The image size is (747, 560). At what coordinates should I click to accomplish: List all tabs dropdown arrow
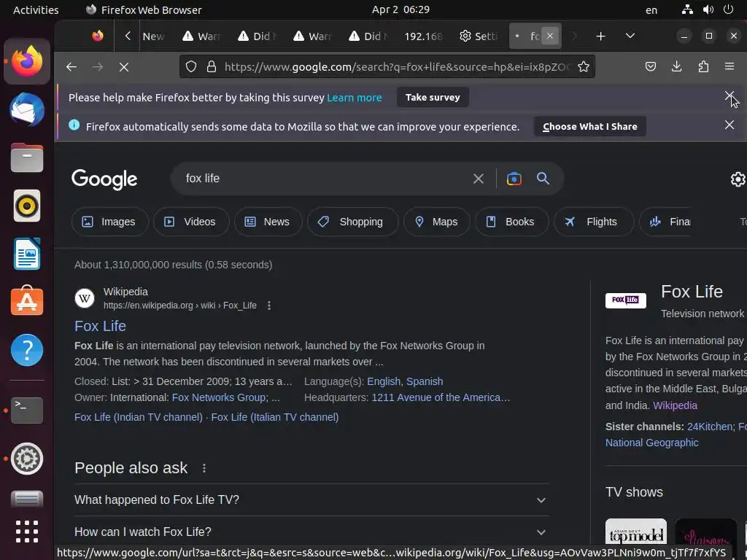point(630,36)
